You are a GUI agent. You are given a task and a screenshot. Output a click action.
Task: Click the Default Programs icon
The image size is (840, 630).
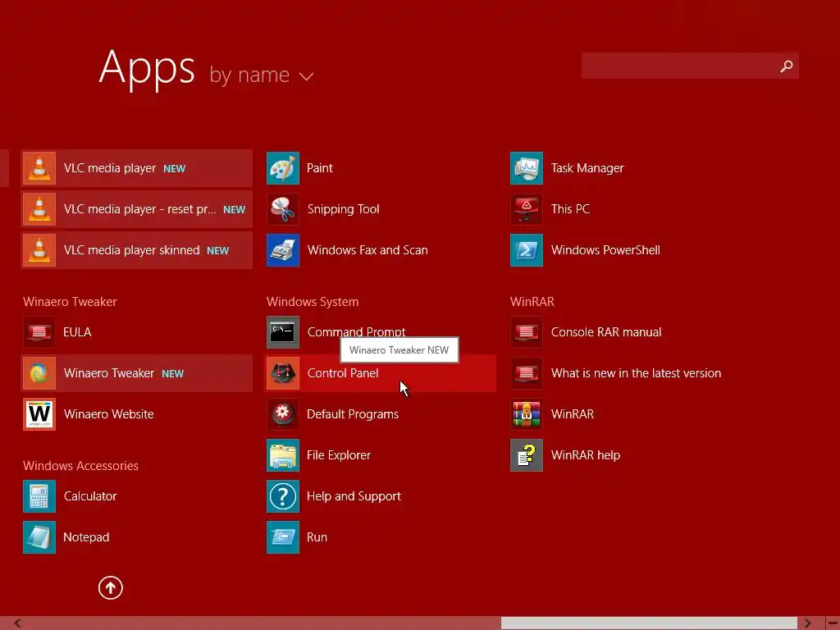coord(283,414)
